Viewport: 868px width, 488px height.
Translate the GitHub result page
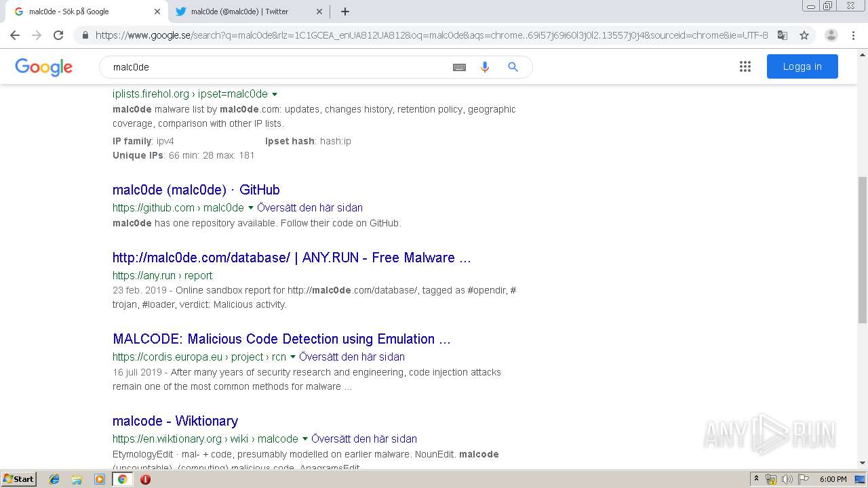pyautogui.click(x=310, y=208)
